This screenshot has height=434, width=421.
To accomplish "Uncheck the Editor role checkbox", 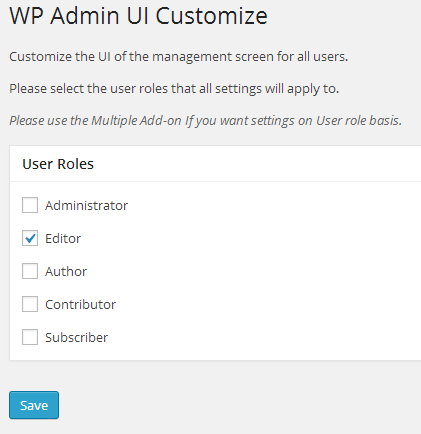I will point(30,238).
